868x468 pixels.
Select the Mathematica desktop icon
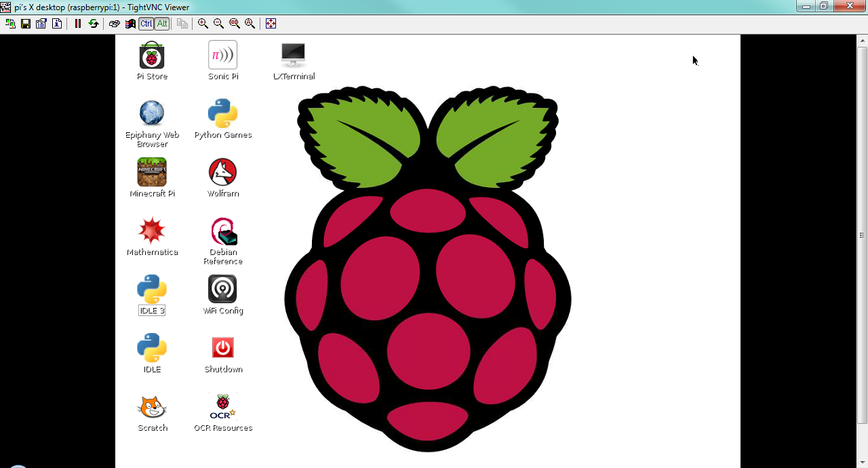[x=152, y=237]
